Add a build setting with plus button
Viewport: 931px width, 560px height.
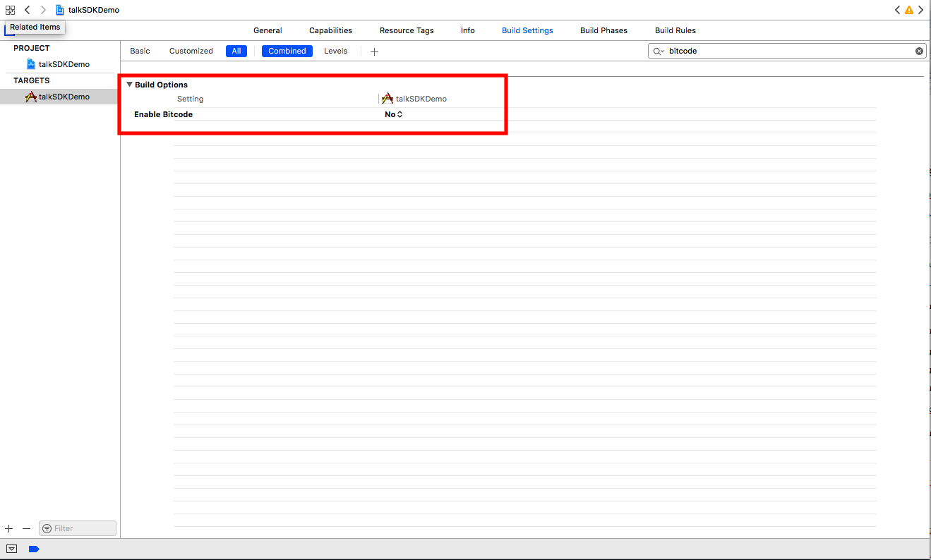point(374,51)
